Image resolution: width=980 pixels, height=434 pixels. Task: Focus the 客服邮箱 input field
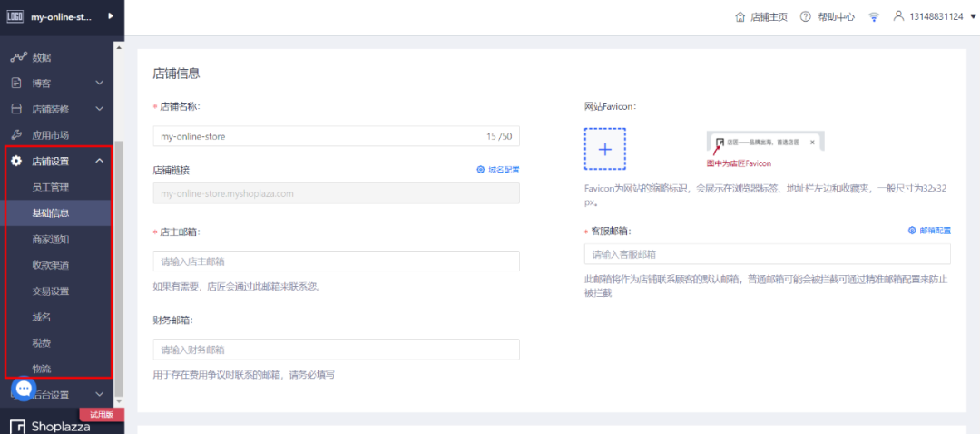click(768, 254)
